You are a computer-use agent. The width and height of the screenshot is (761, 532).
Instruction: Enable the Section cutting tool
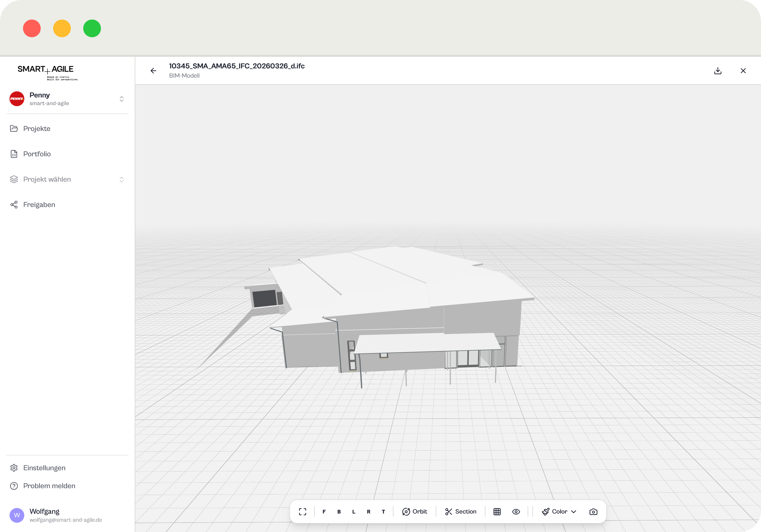pos(461,512)
